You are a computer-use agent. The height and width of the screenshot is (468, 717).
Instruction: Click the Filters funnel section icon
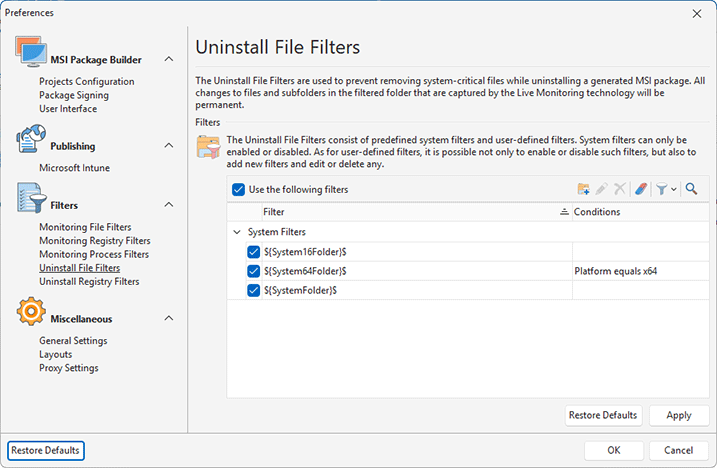(x=32, y=198)
